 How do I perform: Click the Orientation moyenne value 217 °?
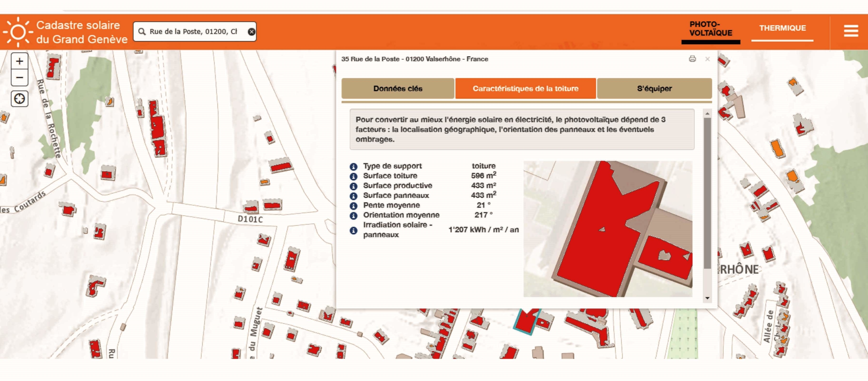click(x=484, y=215)
